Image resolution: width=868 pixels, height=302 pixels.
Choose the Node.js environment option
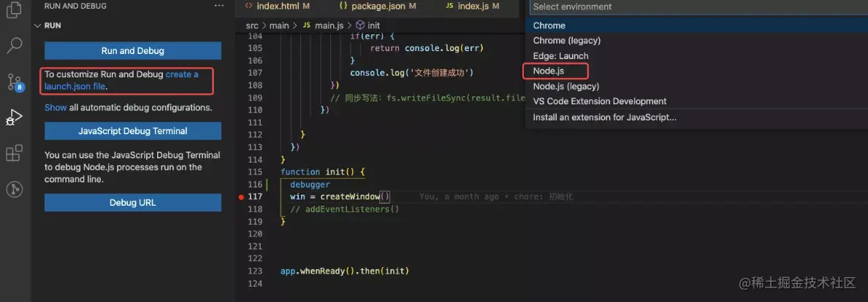pyautogui.click(x=697, y=71)
